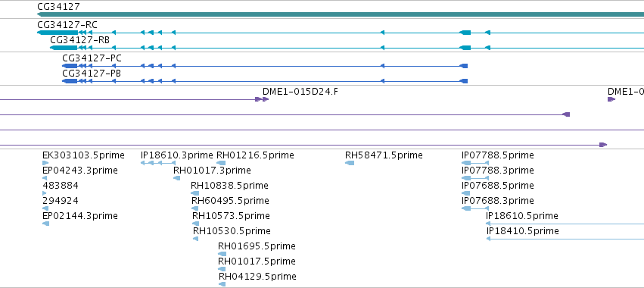This screenshot has height=288, width=644.
Task: Click the arrow glyph beneath EP02144.3prime
Action: point(45,224)
